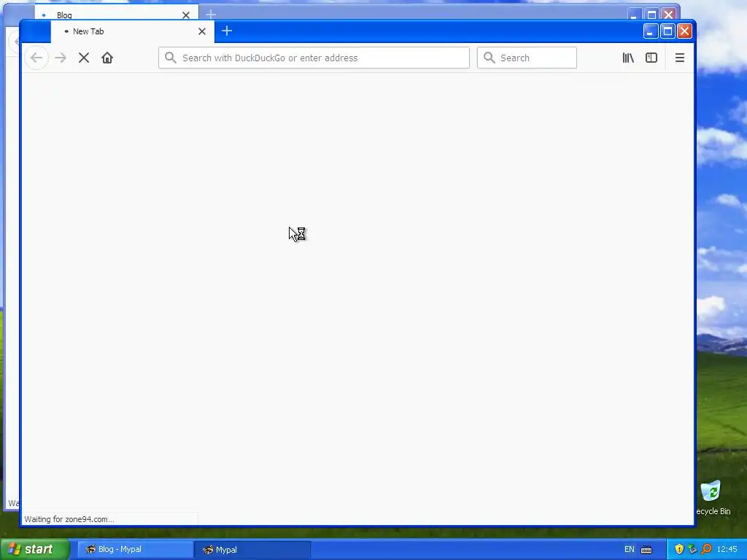Image resolution: width=747 pixels, height=560 pixels.
Task: Focus the Search input box
Action: (527, 58)
